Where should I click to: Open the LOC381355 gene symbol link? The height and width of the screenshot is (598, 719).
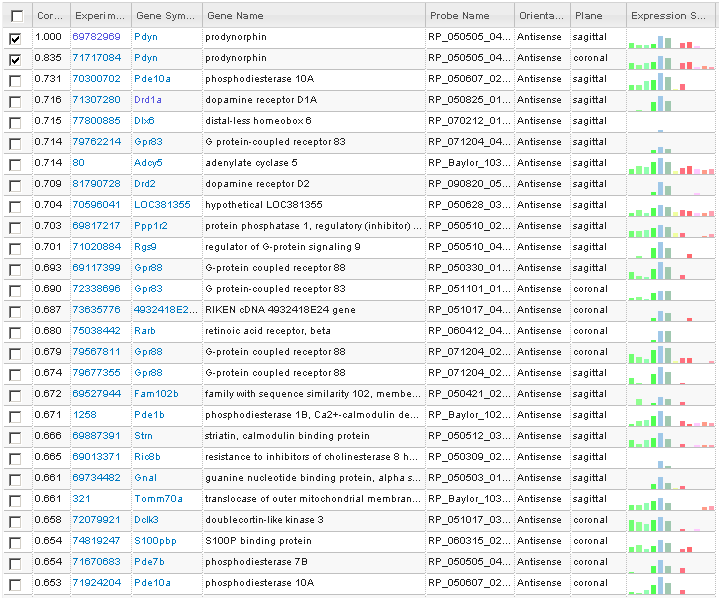tap(162, 205)
